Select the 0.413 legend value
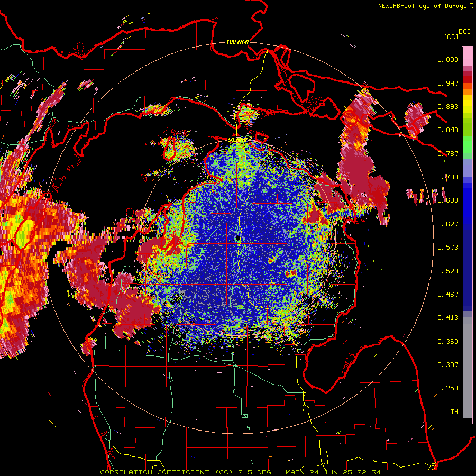Viewport: 476px width, 476px height. (x=448, y=318)
